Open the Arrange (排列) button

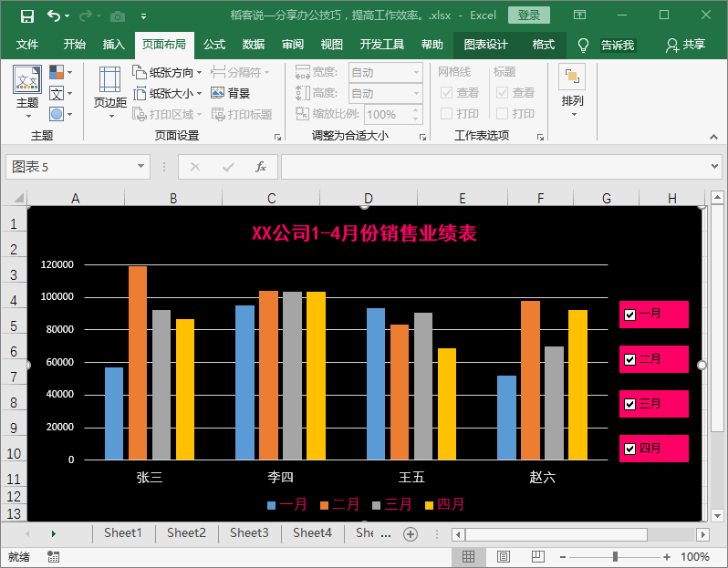(572, 92)
